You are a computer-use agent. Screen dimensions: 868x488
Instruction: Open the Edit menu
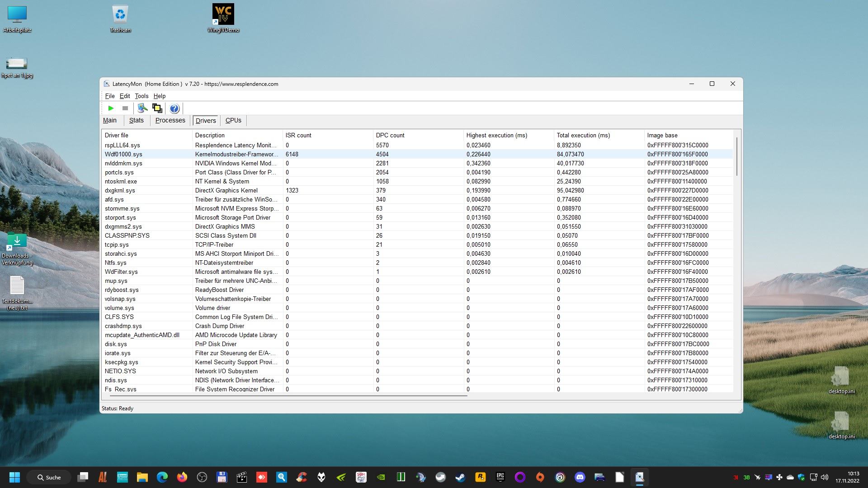tap(125, 96)
